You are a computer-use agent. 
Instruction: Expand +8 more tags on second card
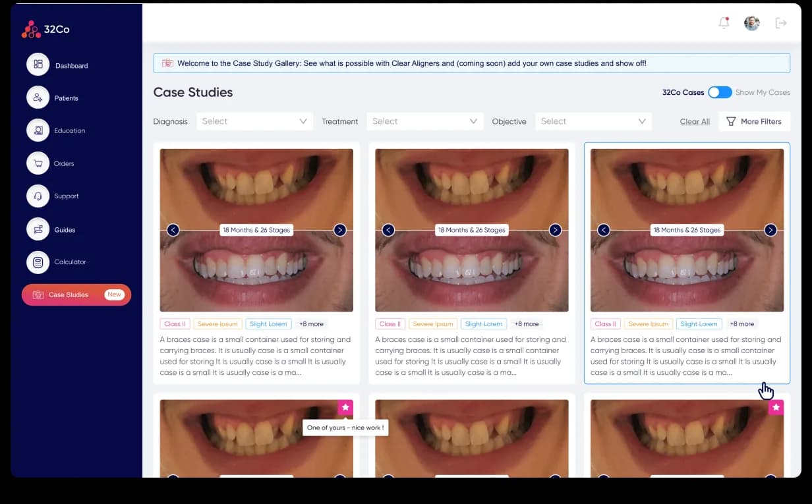pyautogui.click(x=527, y=324)
